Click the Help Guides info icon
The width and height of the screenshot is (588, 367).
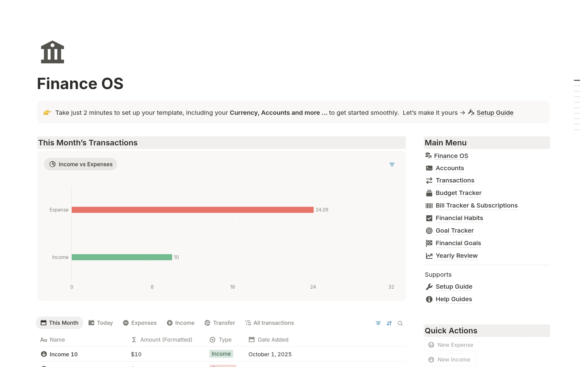click(x=429, y=299)
